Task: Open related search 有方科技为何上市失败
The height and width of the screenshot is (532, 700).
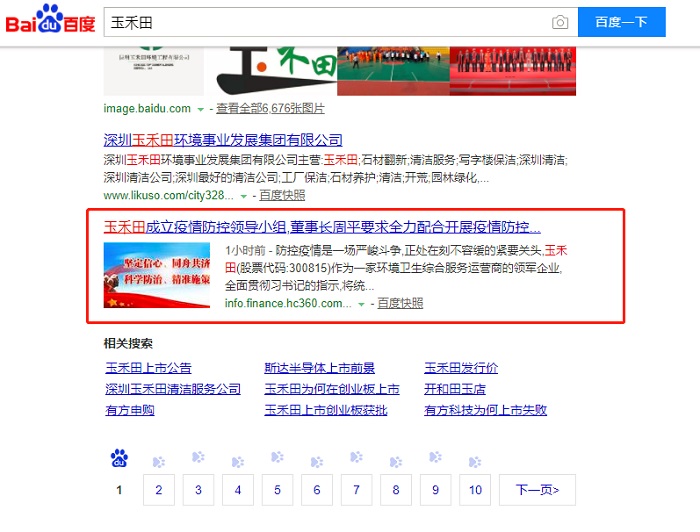Action: 485,410
